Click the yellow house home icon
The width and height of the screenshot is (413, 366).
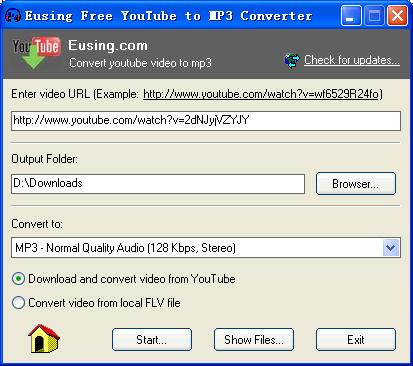(44, 339)
